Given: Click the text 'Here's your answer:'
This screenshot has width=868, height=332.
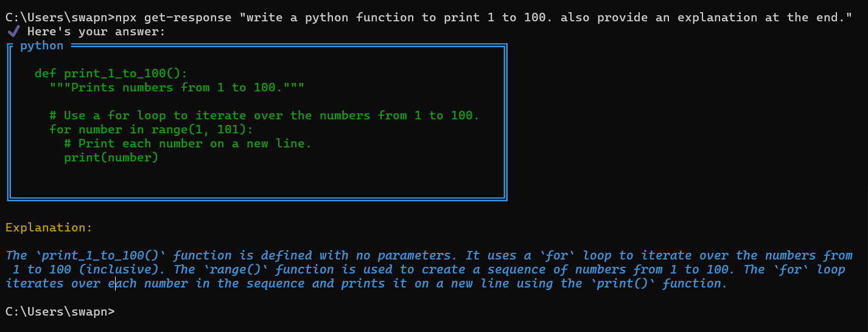Looking at the screenshot, I should click(x=96, y=31).
